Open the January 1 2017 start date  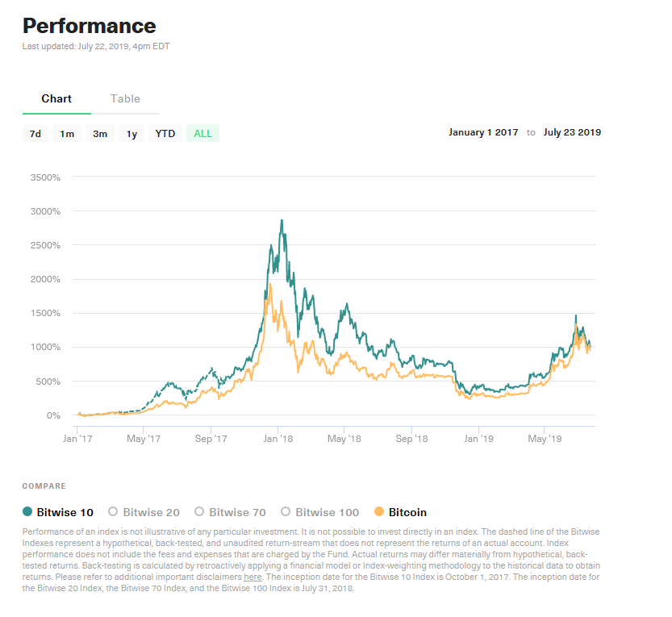(x=483, y=132)
